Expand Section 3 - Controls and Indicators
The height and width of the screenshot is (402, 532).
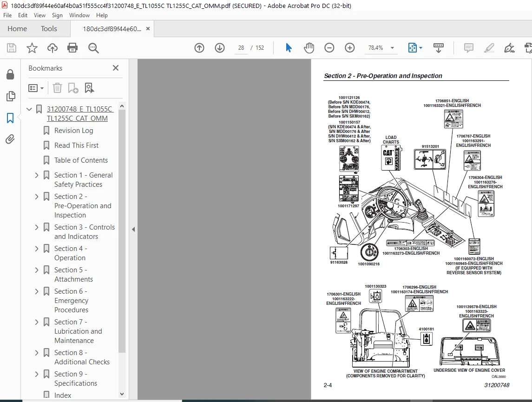click(x=37, y=227)
